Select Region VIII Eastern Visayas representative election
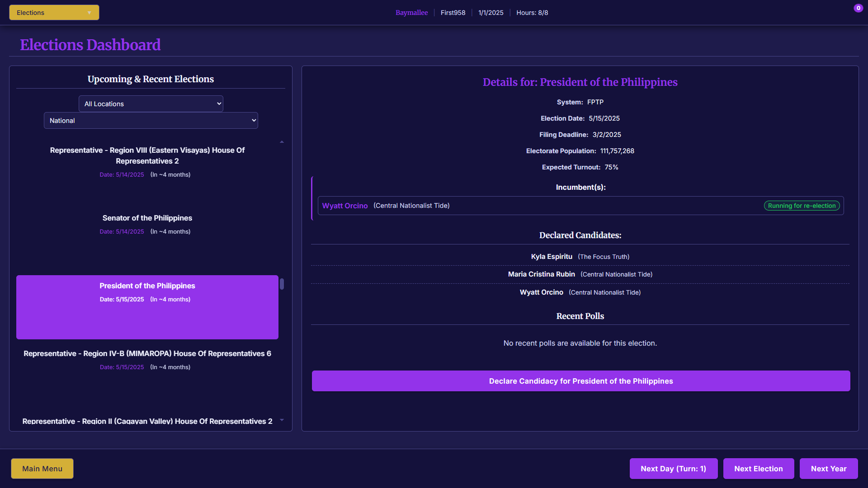Image resolution: width=868 pixels, height=488 pixels. click(x=147, y=156)
